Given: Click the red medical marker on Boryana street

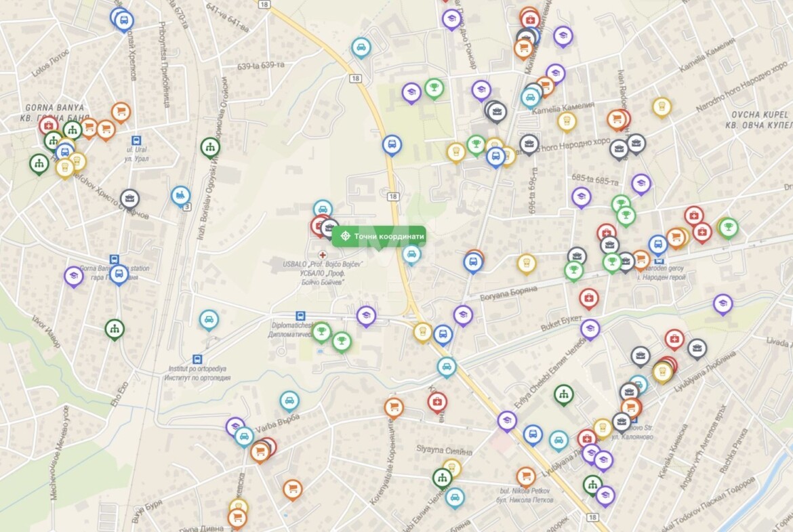Looking at the screenshot, I should click(x=589, y=299).
